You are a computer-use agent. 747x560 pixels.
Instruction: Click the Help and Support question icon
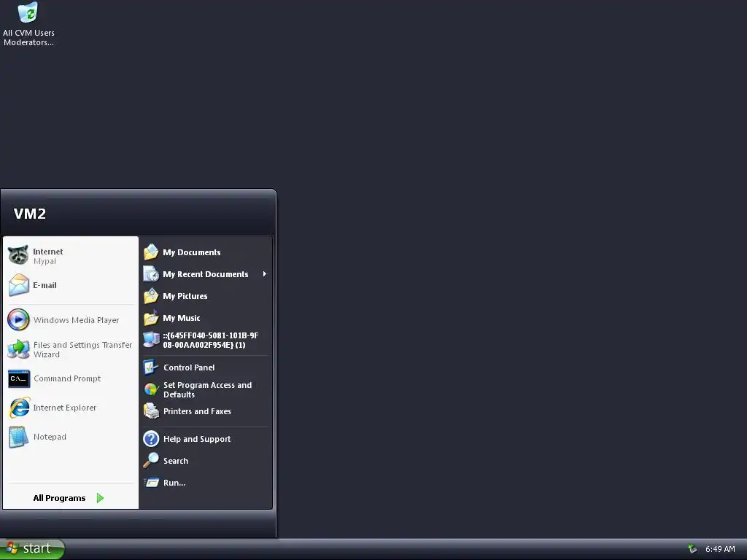(x=151, y=438)
